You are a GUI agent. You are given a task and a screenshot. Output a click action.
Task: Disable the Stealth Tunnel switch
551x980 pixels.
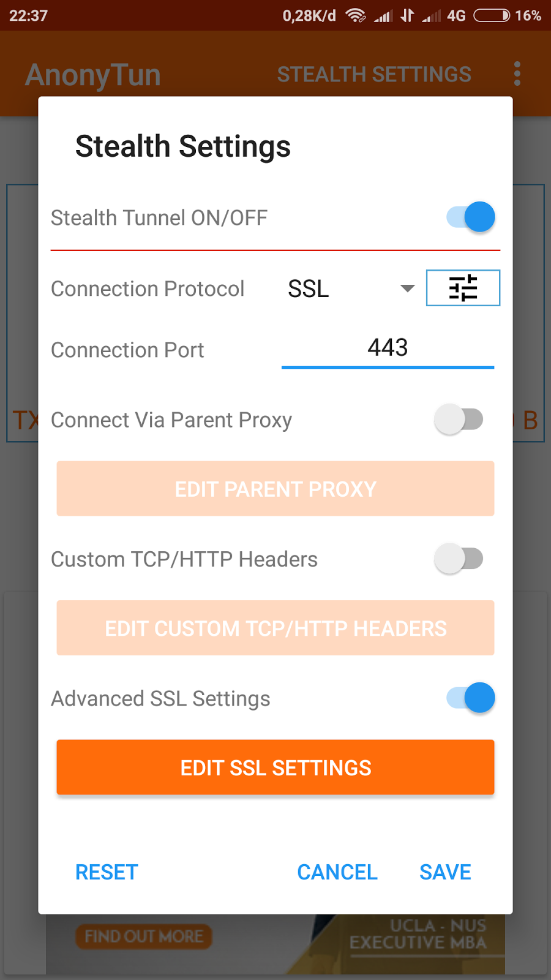pos(471,217)
